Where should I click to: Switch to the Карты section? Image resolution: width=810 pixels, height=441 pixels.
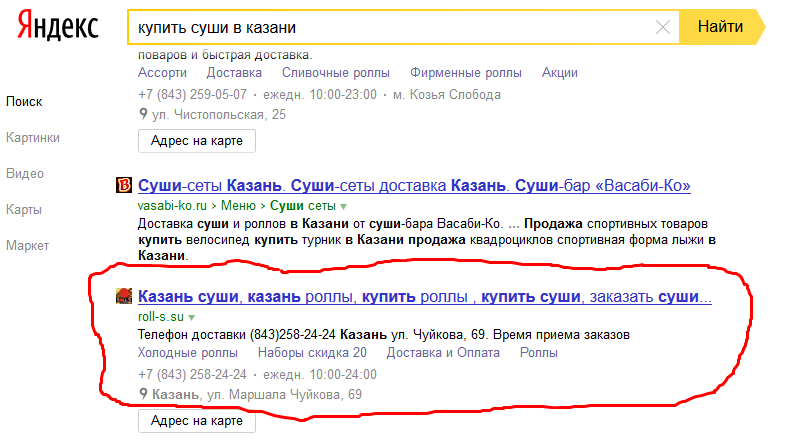coord(24,210)
